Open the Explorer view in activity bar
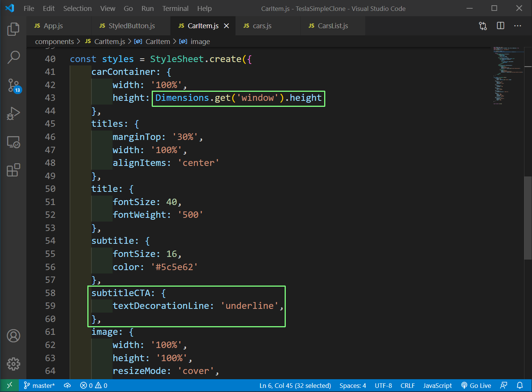Image resolution: width=532 pixels, height=392 pixels. click(x=13, y=29)
